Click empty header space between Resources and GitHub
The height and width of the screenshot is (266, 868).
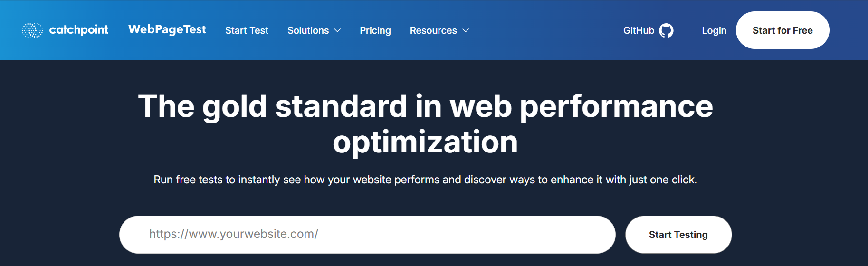pos(546,30)
